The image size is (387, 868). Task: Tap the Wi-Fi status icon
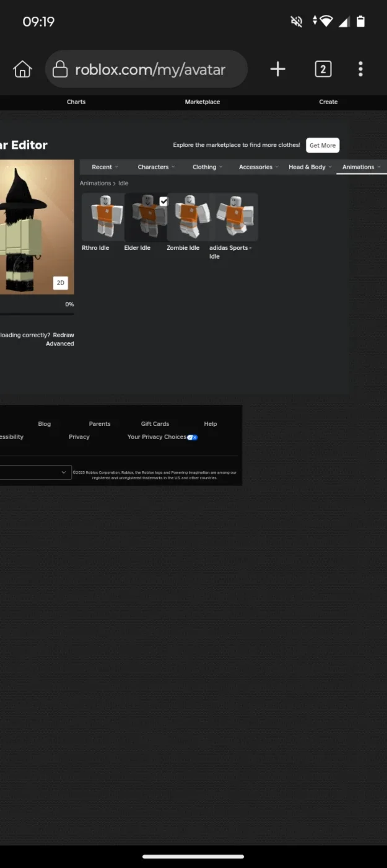pos(326,22)
